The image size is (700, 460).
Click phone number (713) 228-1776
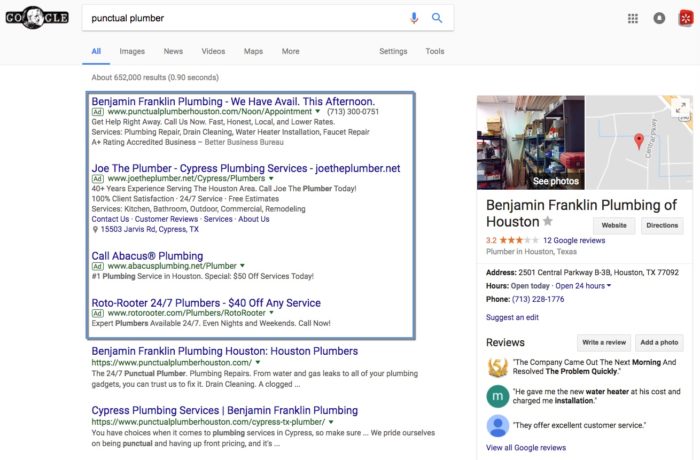coord(538,299)
